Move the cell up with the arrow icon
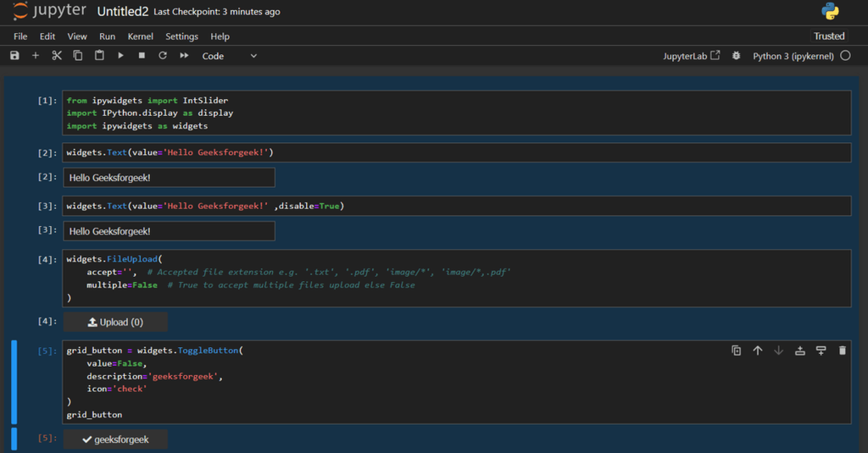Screen dimensions: 868x453 [x=758, y=351]
